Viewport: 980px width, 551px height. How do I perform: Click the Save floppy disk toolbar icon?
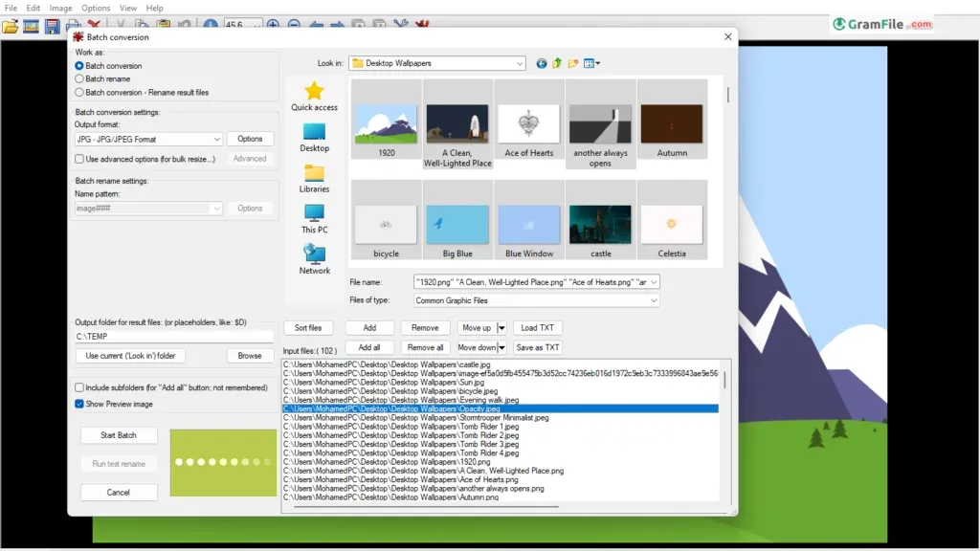pos(52,26)
